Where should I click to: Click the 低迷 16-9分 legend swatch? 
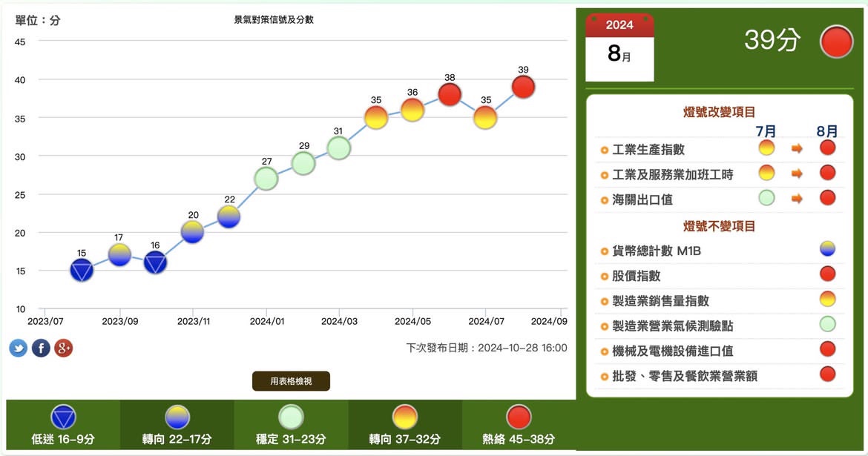click(x=63, y=417)
